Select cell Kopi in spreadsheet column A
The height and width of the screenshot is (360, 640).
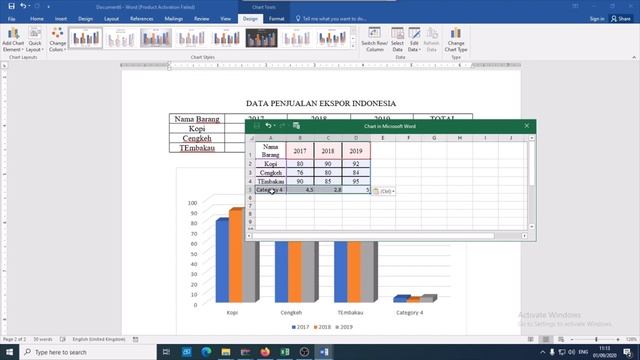[271, 164]
